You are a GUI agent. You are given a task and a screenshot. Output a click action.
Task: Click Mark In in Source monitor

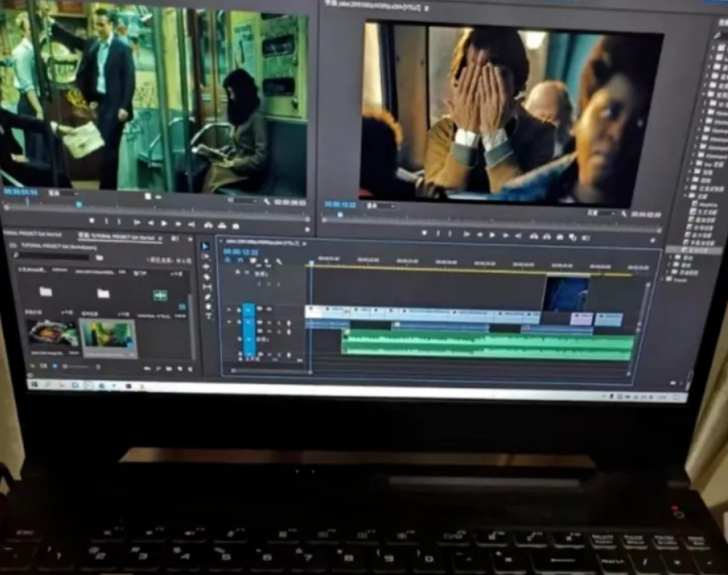tap(106, 221)
